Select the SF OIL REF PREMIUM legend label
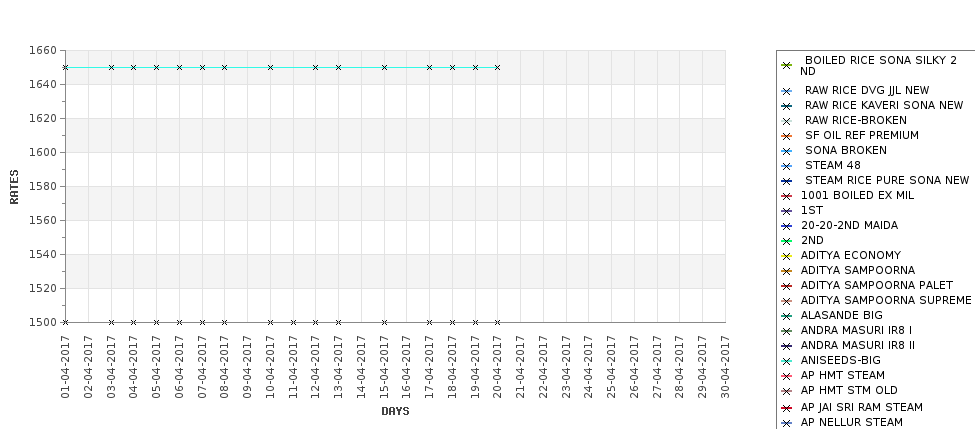Viewport: 975px width, 429px height. pyautogui.click(x=862, y=135)
